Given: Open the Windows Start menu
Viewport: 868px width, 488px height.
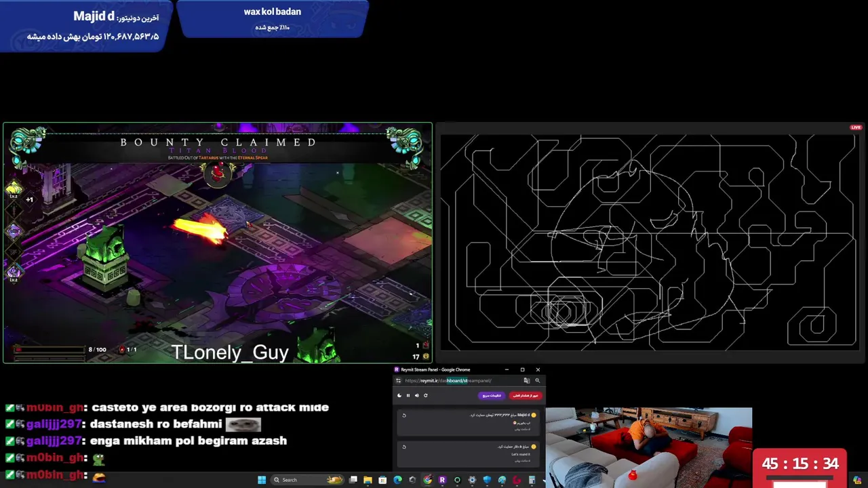Looking at the screenshot, I should [x=262, y=480].
